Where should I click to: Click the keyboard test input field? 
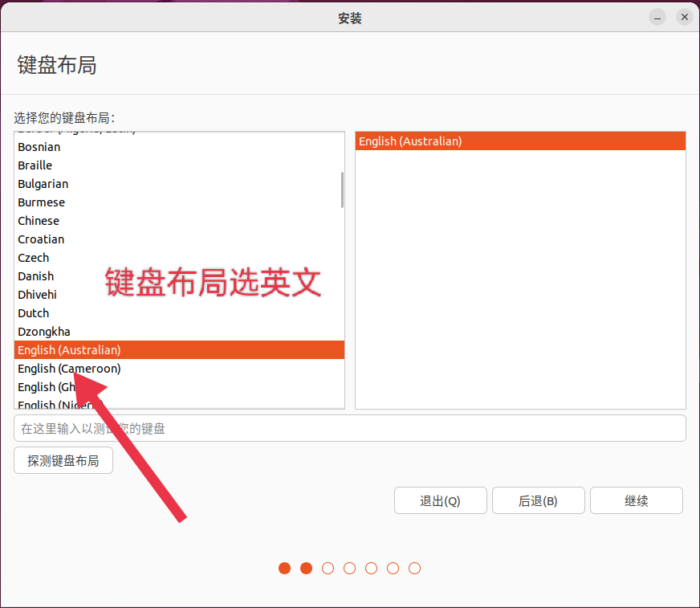pos(350,428)
